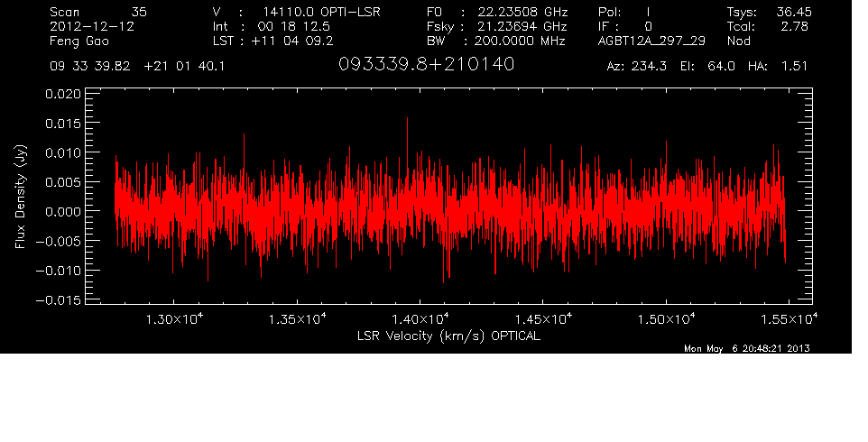
Task: Click x-axis tick label 1.30×10⁴
Action: coord(174,318)
